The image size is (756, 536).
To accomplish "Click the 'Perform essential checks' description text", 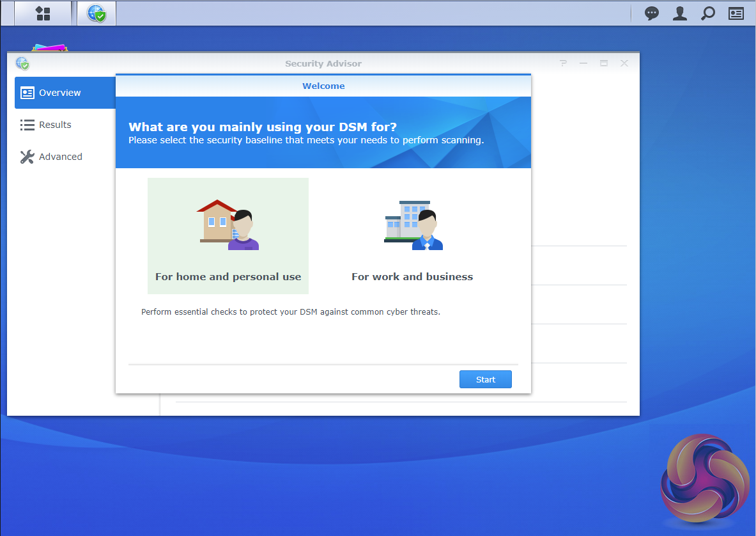I will pyautogui.click(x=291, y=311).
